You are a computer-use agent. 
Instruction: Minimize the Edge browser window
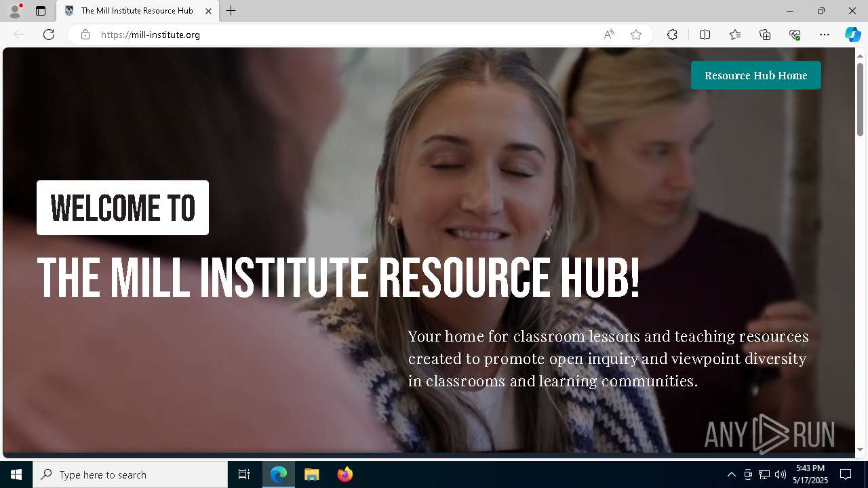click(790, 11)
